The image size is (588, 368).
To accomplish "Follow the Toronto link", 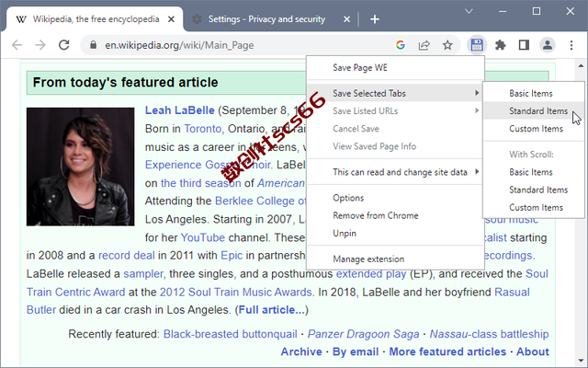I will (x=202, y=129).
